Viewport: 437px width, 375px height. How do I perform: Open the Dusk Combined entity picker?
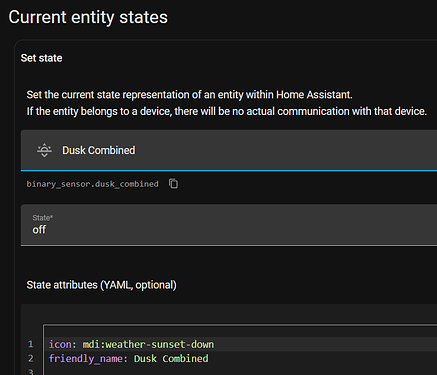tap(229, 150)
